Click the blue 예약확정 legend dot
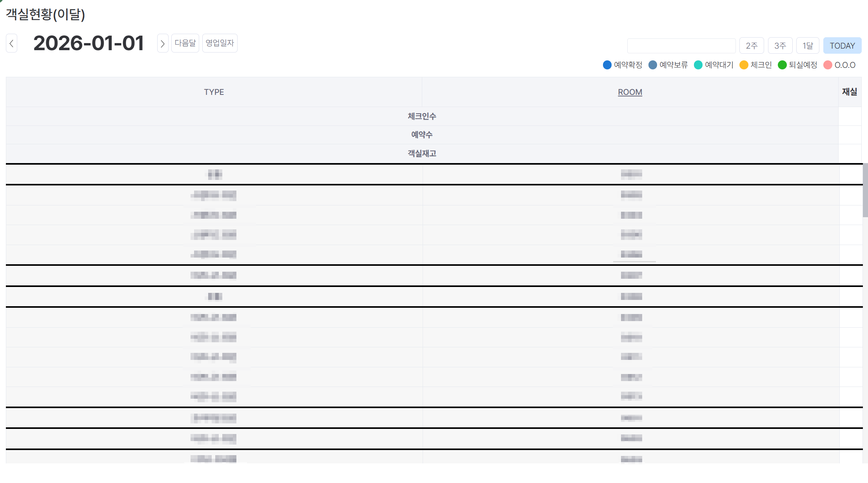868x483 pixels. click(607, 65)
